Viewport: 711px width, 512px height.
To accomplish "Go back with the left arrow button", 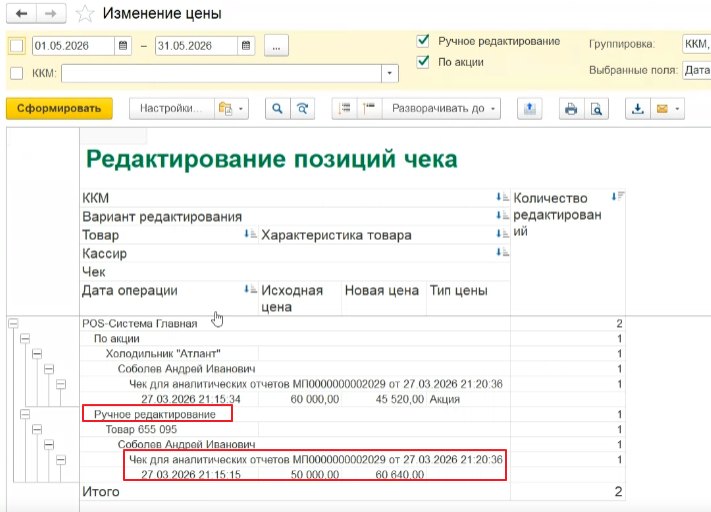I will [x=21, y=14].
